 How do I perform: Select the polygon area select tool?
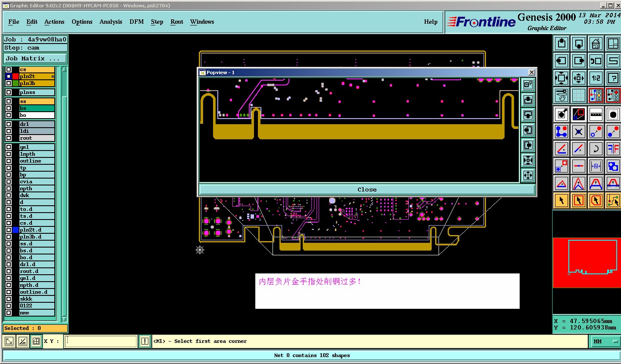point(596,201)
